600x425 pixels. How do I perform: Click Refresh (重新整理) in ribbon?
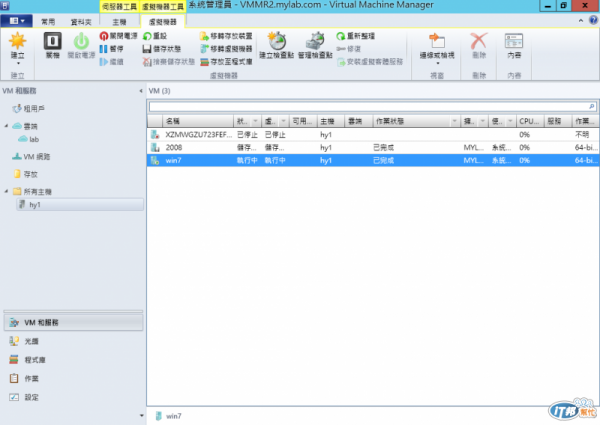coord(355,36)
